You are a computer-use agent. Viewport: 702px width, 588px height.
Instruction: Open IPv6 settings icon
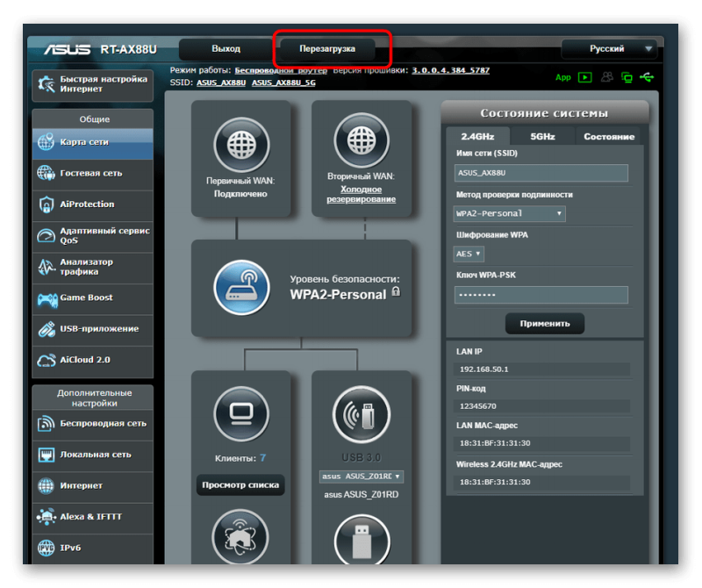point(47,548)
